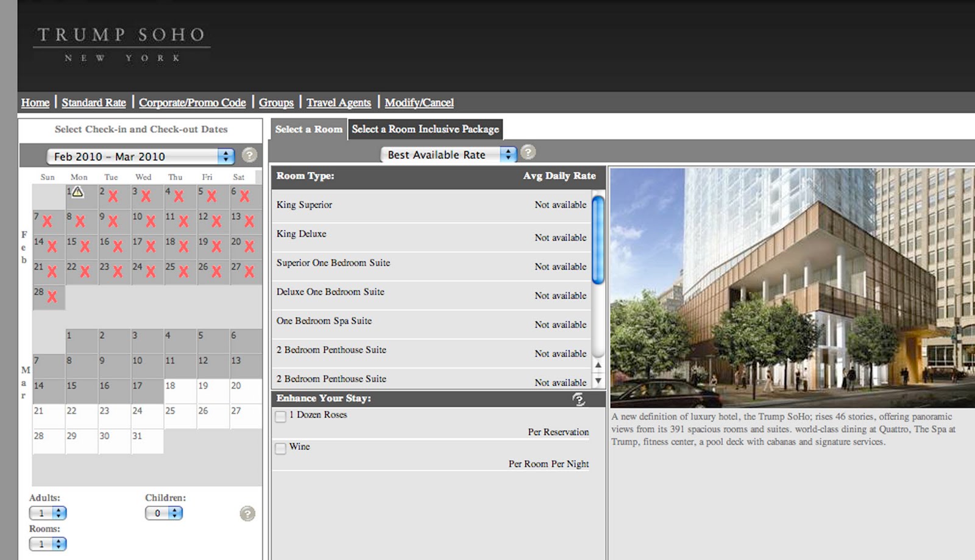Image resolution: width=975 pixels, height=560 pixels.
Task: Open the Corporate/Promo Code link
Action: [193, 102]
